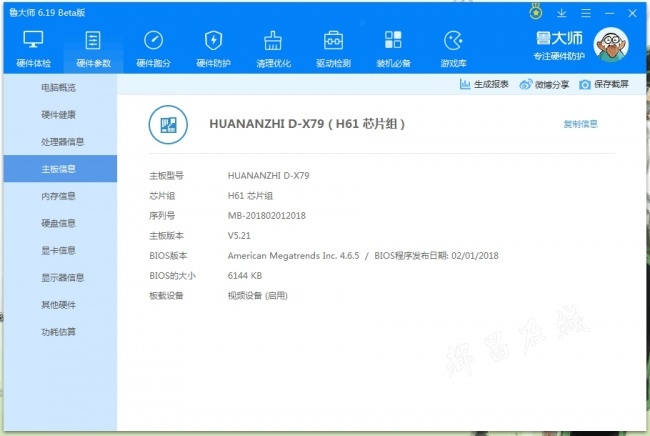The image size is (650, 436).
Task: Click 视频设备 (启用) onboard device text
Action: (257, 296)
